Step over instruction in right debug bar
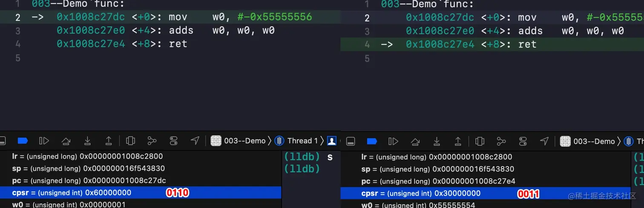Image resolution: width=644 pixels, height=208 pixels. click(x=415, y=141)
